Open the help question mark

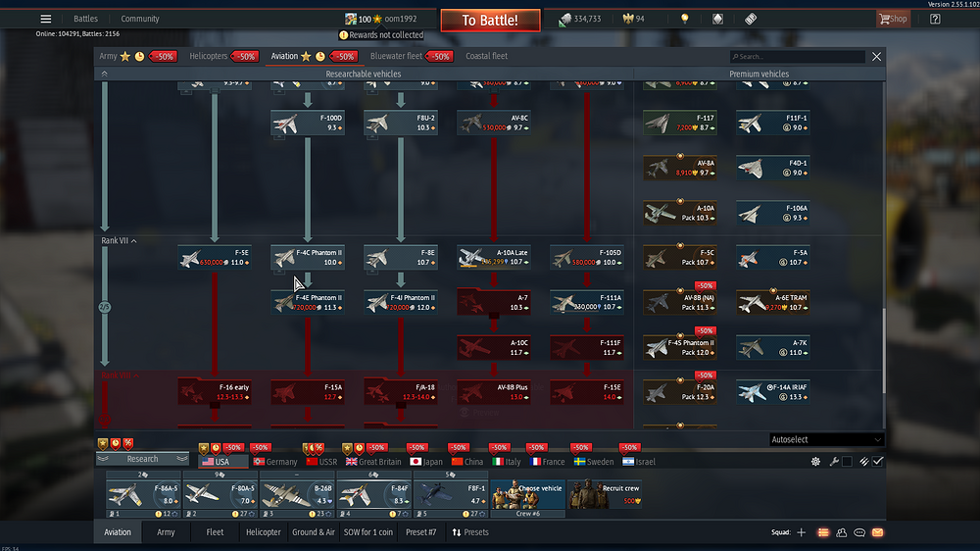[x=935, y=19]
